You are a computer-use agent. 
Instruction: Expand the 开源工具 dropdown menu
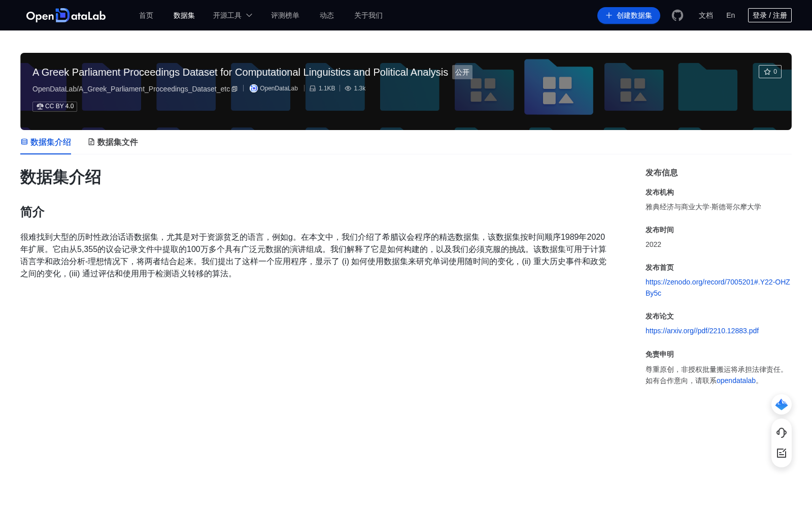(x=232, y=15)
